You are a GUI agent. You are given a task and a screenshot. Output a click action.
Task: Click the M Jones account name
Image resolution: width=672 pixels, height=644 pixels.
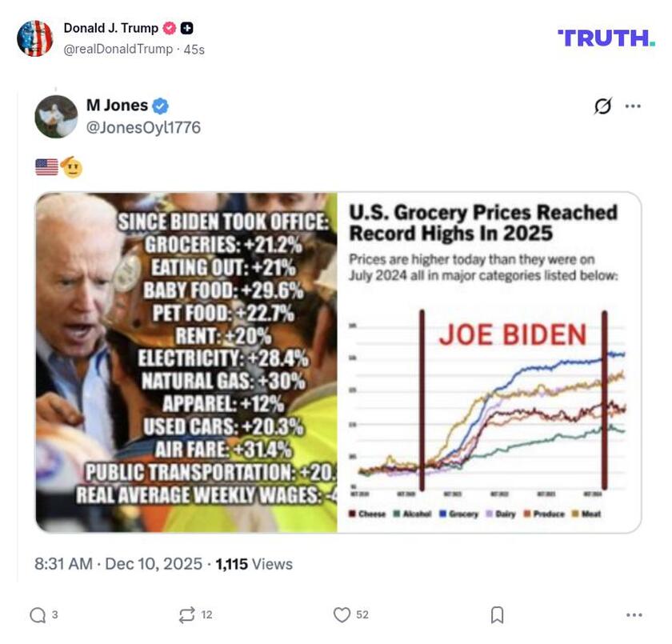pos(117,105)
